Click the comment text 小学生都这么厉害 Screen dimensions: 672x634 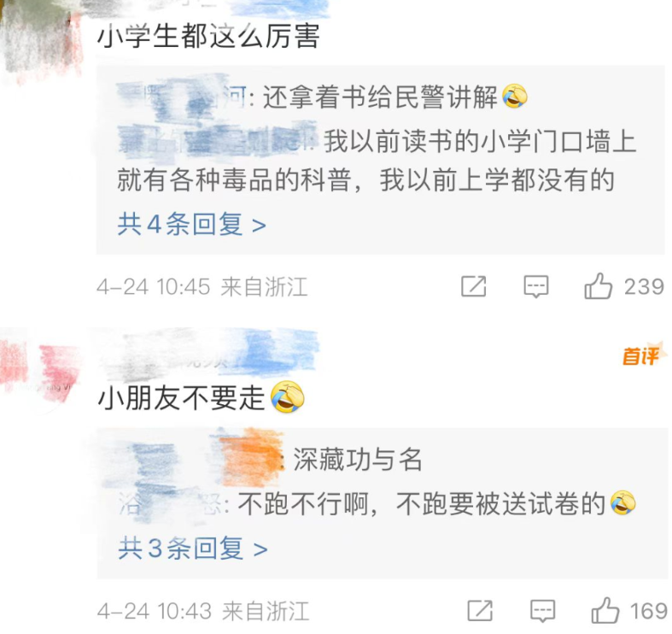(x=208, y=37)
